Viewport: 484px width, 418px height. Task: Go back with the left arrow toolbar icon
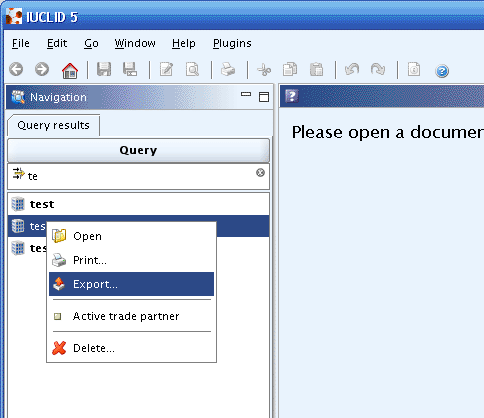16,70
